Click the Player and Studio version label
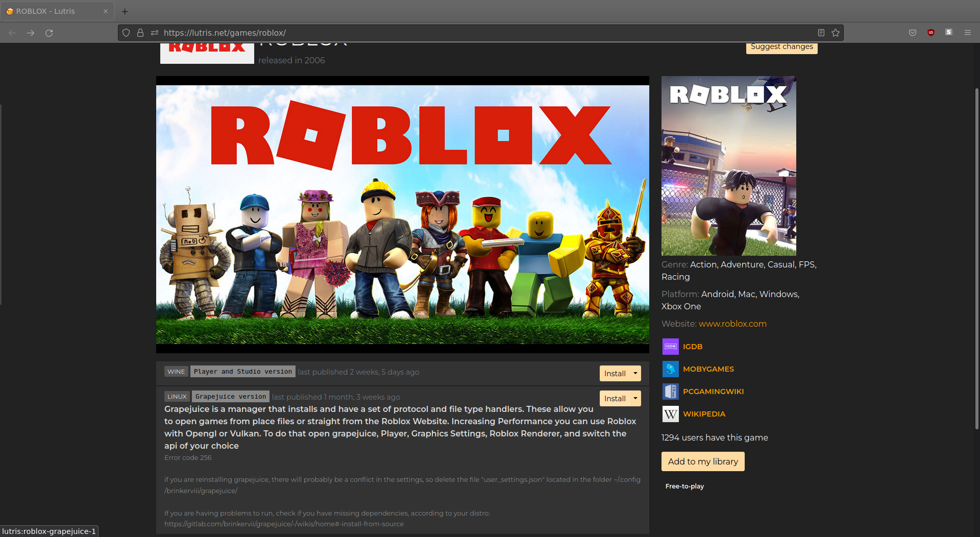Viewport: 980px width, 537px height. [243, 372]
